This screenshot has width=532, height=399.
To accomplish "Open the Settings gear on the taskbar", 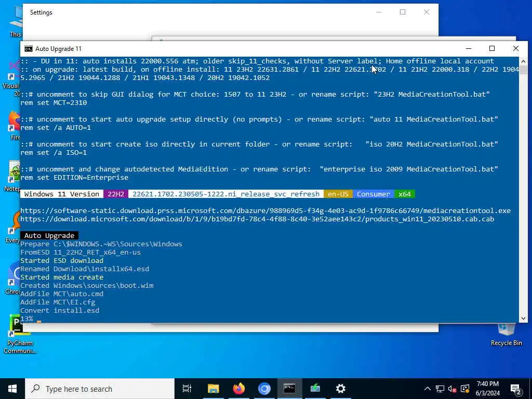I will (x=340, y=389).
